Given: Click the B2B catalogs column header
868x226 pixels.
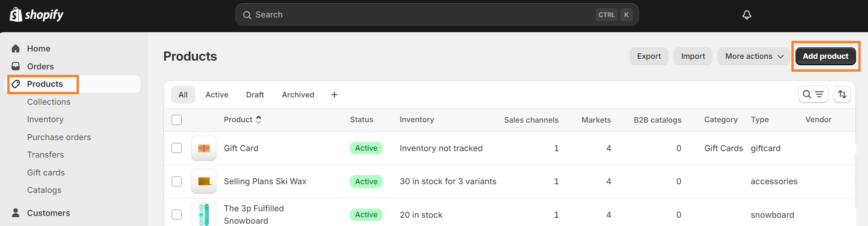Looking at the screenshot, I should [x=657, y=120].
